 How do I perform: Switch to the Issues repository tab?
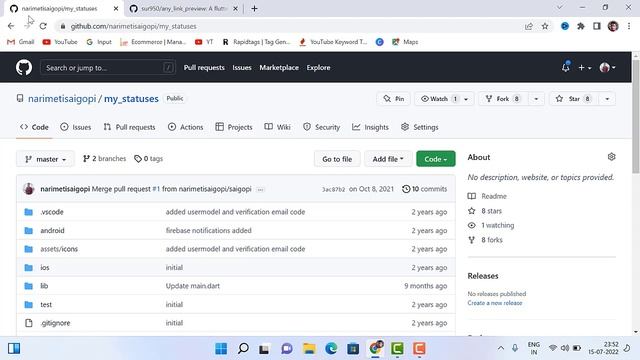point(76,127)
